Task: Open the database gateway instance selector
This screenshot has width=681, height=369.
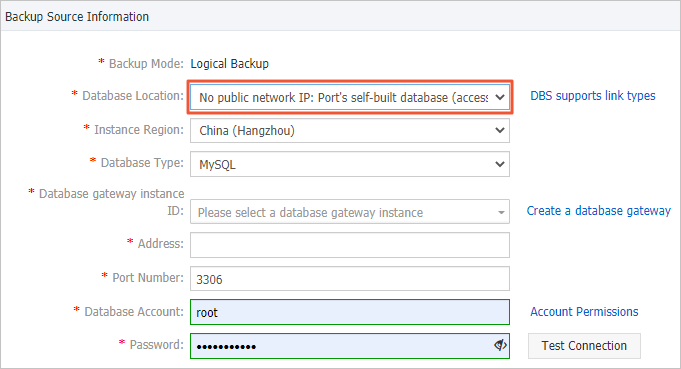Action: click(x=350, y=212)
